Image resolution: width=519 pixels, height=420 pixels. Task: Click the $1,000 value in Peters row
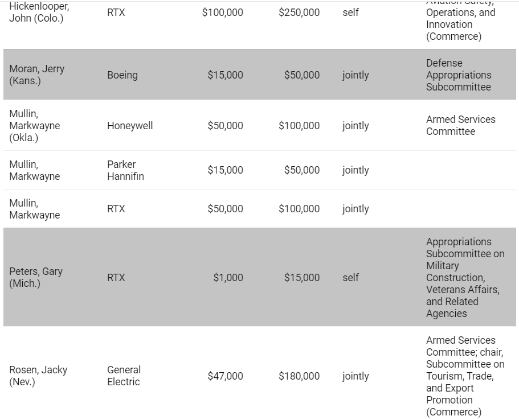(228, 278)
